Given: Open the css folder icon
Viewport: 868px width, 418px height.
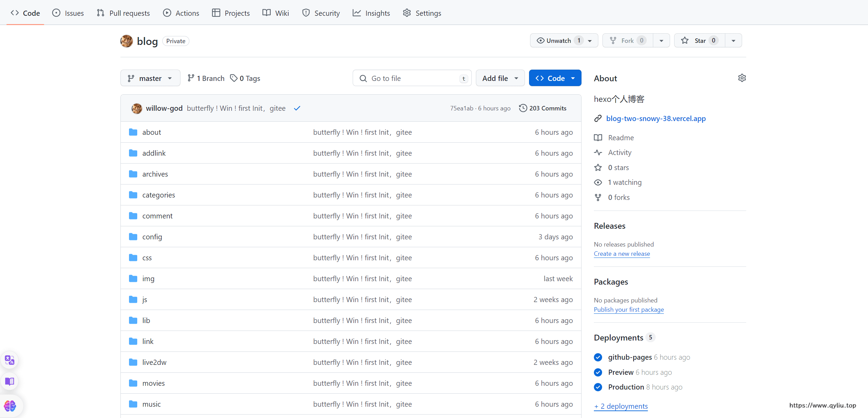Looking at the screenshot, I should tap(133, 258).
